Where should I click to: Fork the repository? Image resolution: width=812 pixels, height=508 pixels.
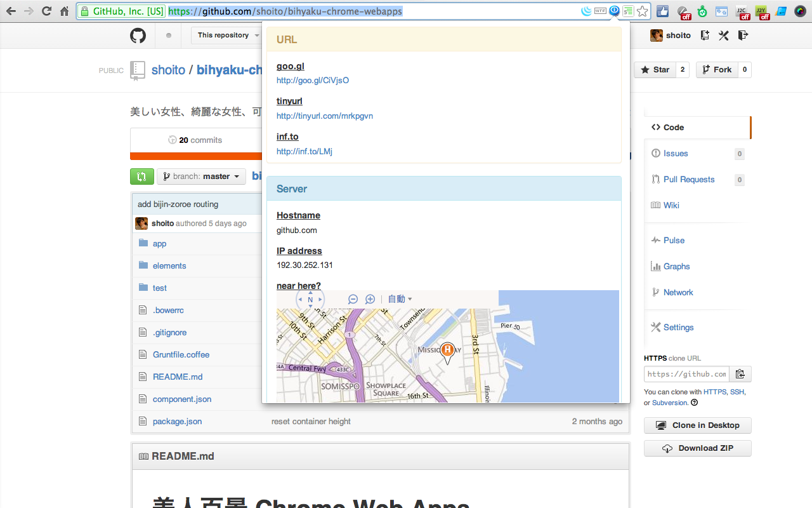[717, 70]
